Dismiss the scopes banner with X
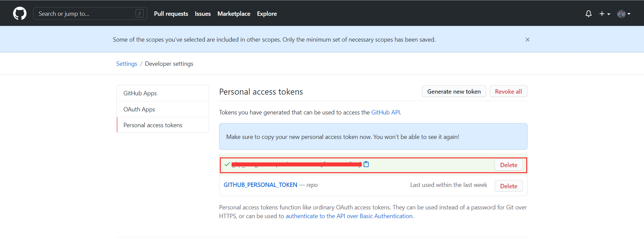The height and width of the screenshot is (248, 644). pos(527,40)
